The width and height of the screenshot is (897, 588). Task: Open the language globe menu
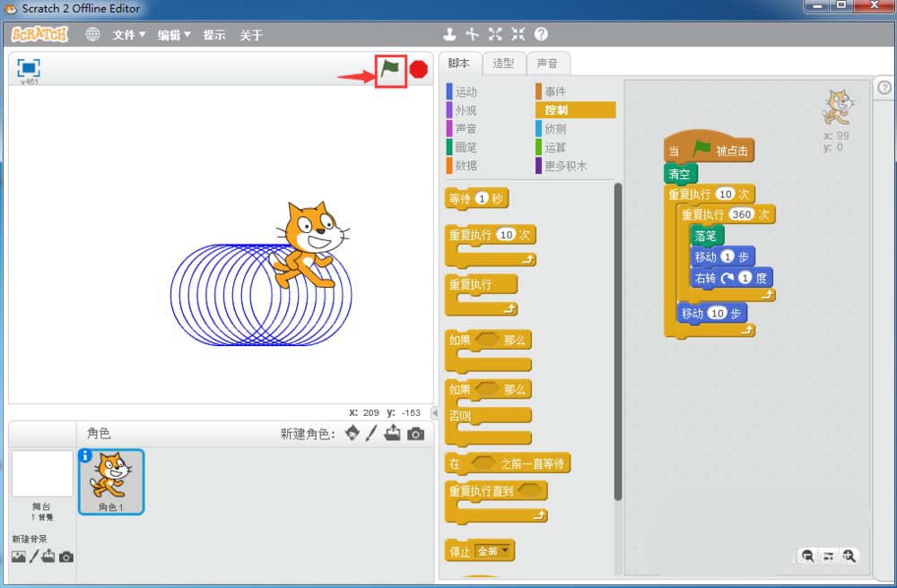point(92,34)
